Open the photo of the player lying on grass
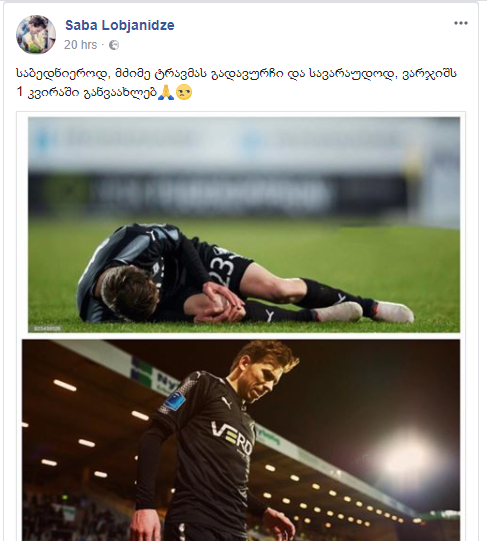This screenshot has height=541, width=487. pyautogui.click(x=244, y=225)
